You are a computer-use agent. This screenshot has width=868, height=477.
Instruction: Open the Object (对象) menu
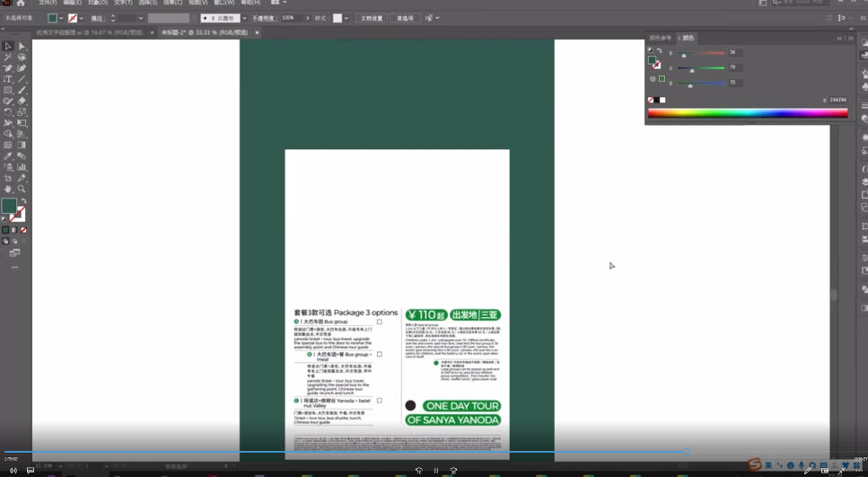(x=98, y=3)
